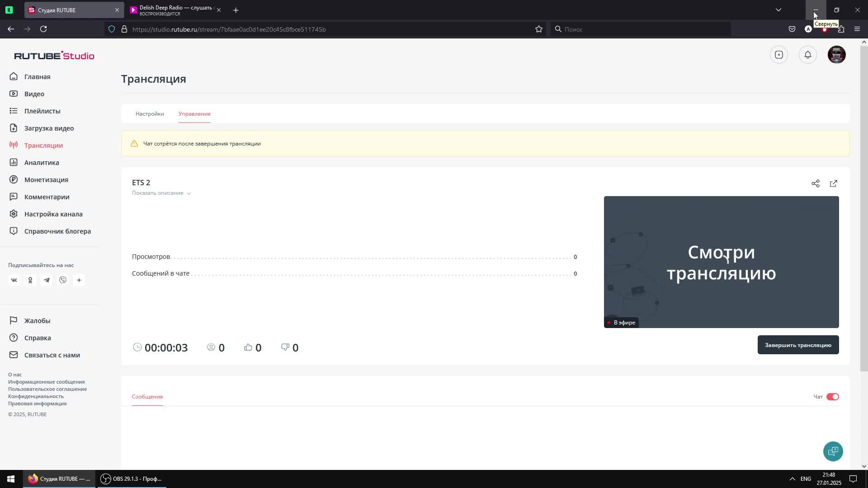Reload the page

(x=43, y=29)
